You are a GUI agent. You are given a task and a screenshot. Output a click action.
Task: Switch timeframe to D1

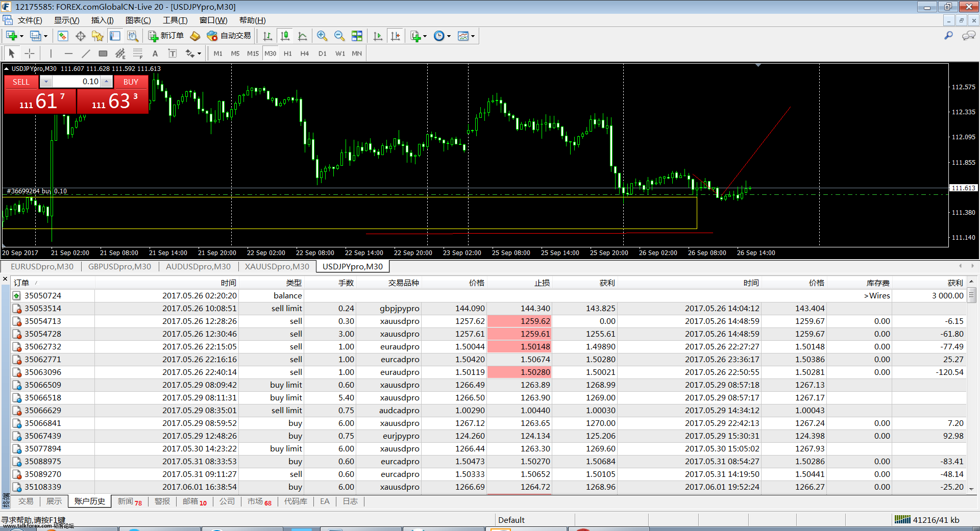(323, 53)
